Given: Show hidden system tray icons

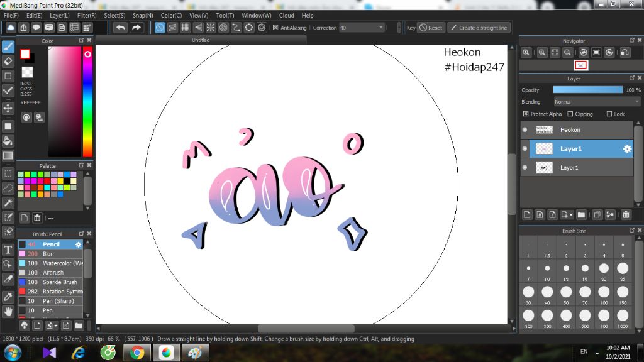Looking at the screenshot, I should [x=597, y=353].
